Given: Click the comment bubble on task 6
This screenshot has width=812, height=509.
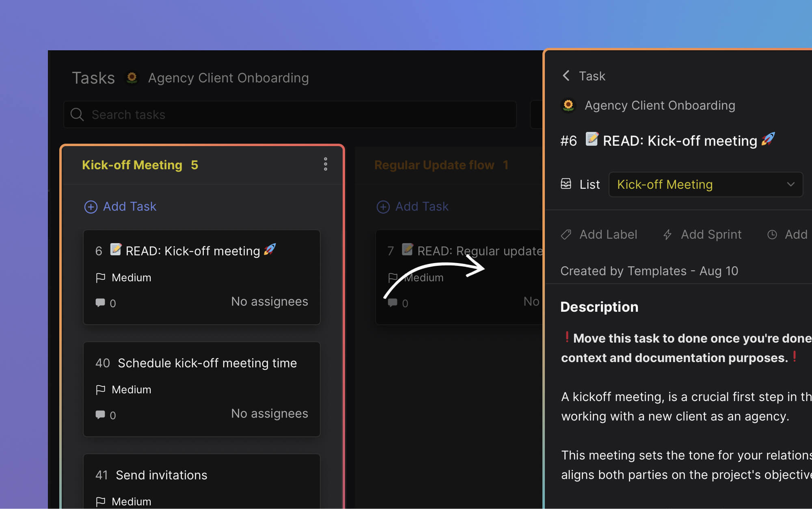Looking at the screenshot, I should point(100,303).
